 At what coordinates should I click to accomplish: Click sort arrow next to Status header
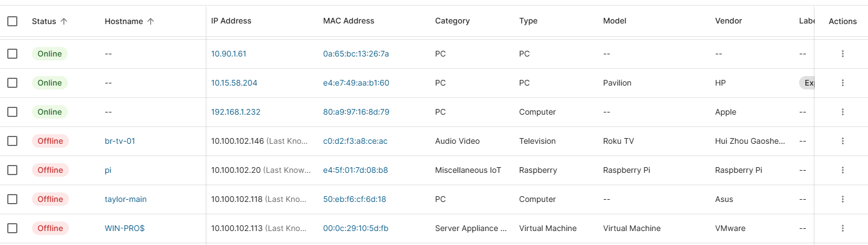[x=64, y=21]
